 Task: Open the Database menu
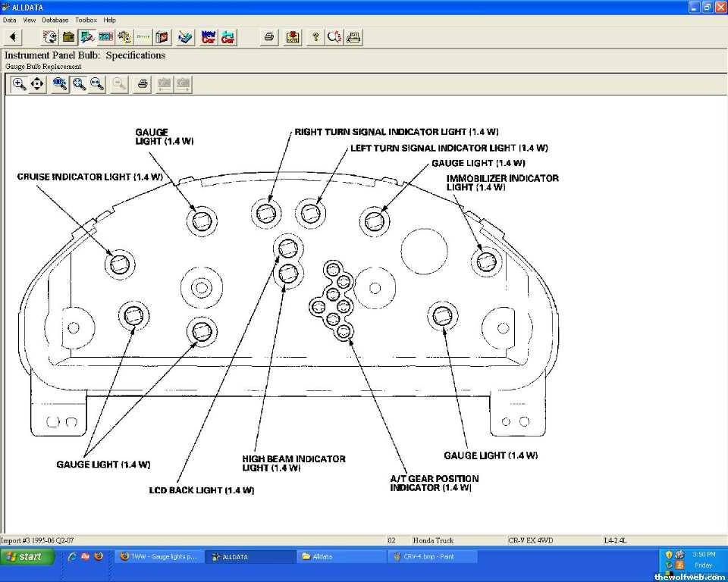55,20
